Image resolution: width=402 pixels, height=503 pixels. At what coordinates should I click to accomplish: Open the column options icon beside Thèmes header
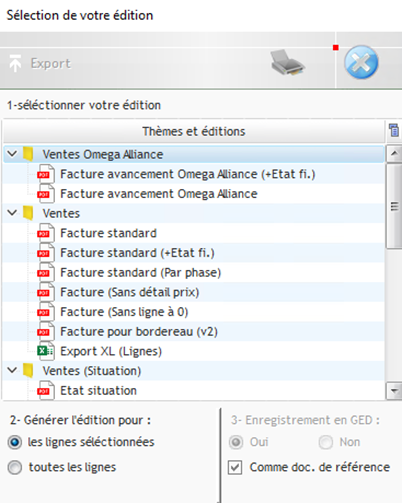pos(394,130)
